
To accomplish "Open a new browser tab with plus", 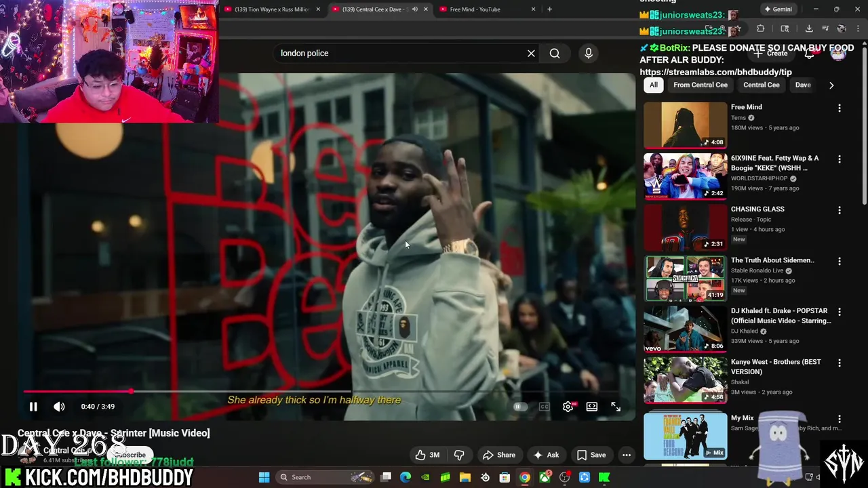I will [x=549, y=9].
